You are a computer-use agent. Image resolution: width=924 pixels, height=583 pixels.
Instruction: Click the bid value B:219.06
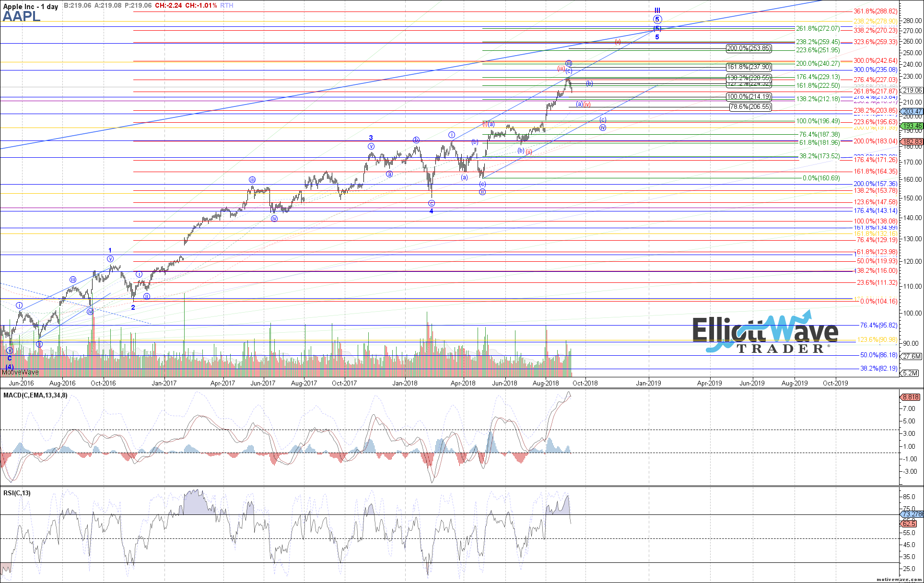click(78, 6)
